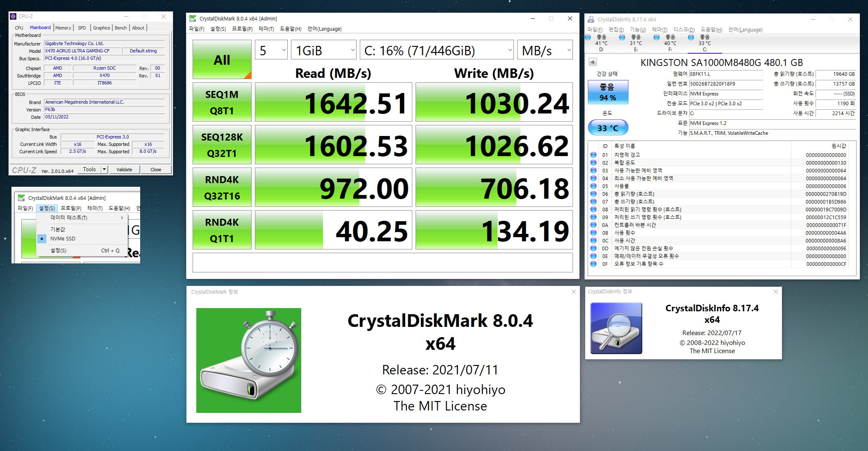868x451 pixels.
Task: Click the CPU-Z title bar app icon
Action: coord(14,16)
